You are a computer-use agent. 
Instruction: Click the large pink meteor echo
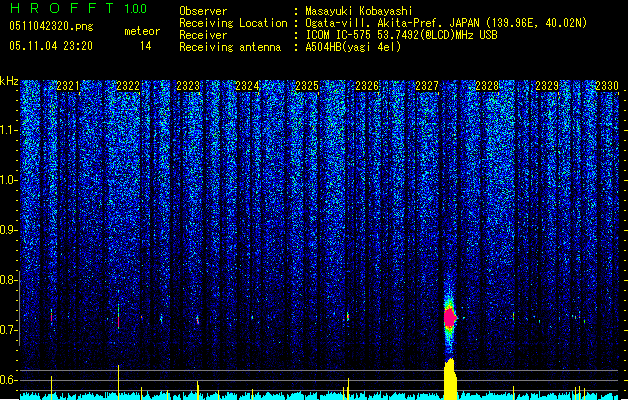point(450,318)
